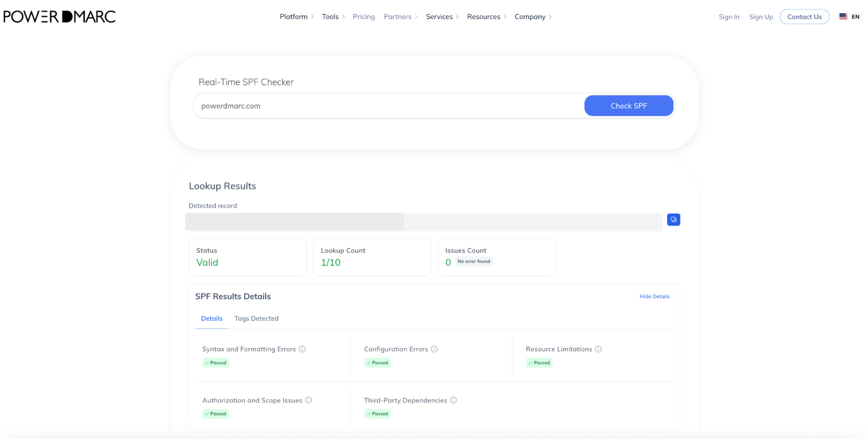Click the Contact Us button
868x439 pixels.
(x=804, y=17)
